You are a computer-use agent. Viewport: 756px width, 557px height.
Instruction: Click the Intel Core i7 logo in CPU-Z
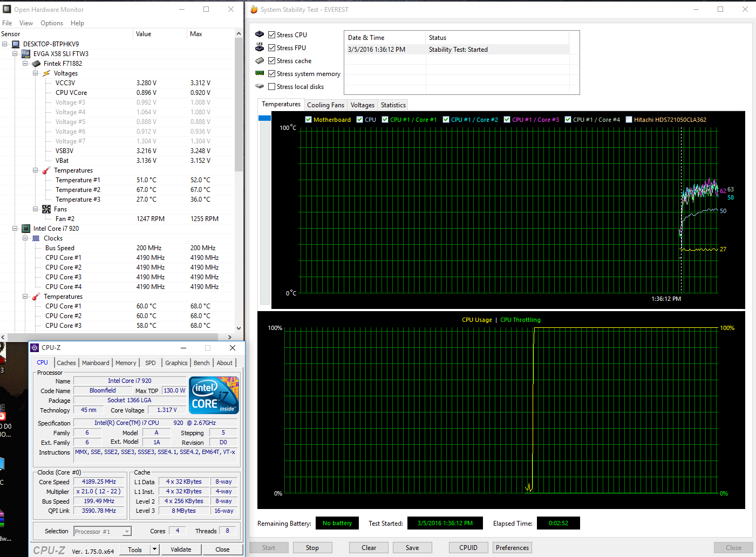click(214, 395)
